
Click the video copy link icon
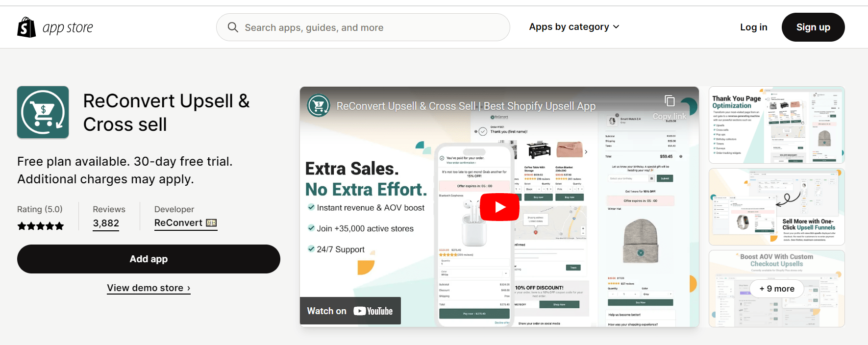pos(670,101)
